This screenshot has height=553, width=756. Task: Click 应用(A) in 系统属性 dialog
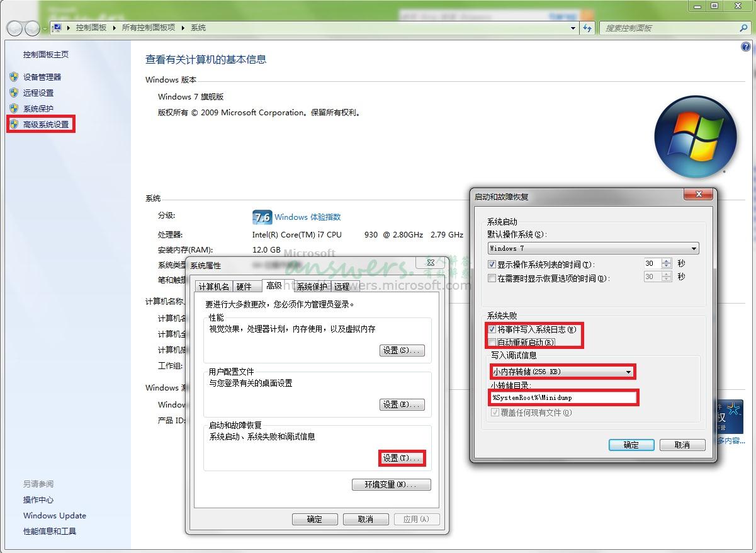point(416,519)
